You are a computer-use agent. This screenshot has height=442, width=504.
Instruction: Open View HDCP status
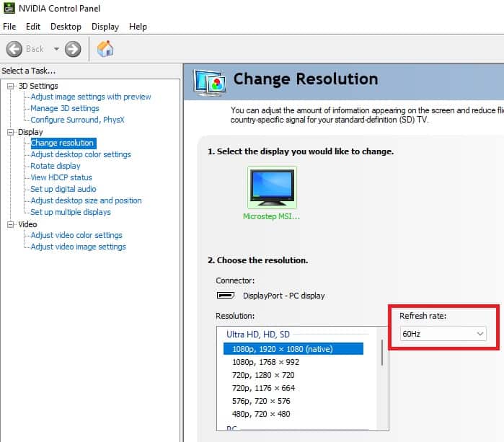pos(61,177)
